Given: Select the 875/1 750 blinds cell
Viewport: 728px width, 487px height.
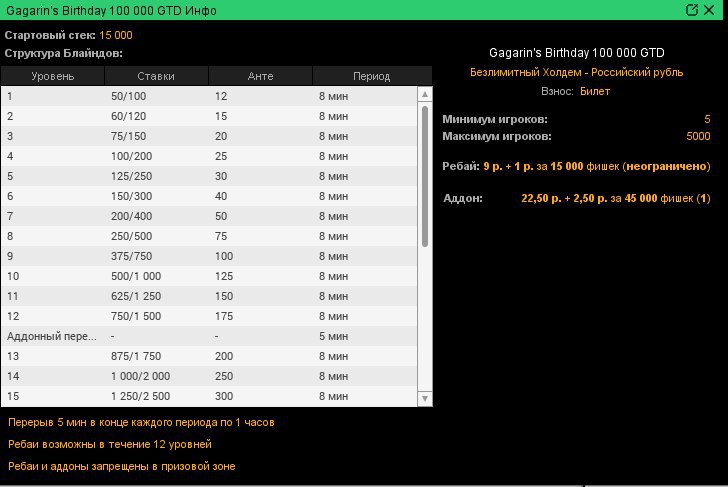Looking at the screenshot, I should tap(136, 356).
